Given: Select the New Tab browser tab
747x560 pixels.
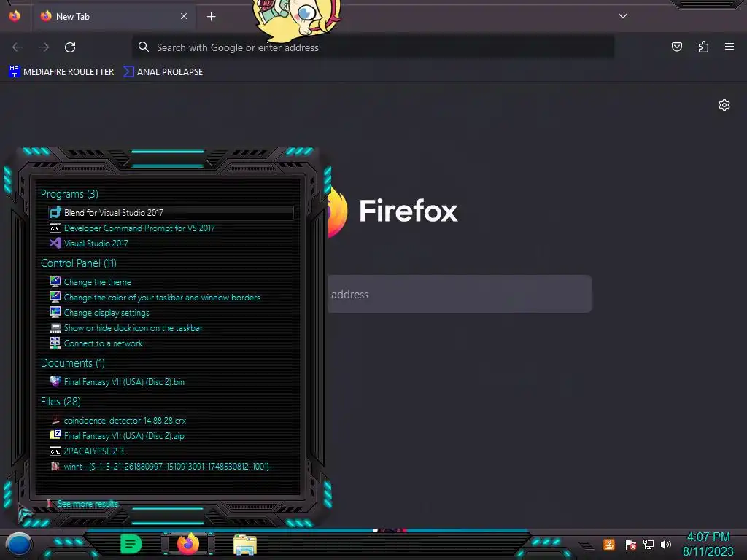Looking at the screenshot, I should tap(115, 16).
